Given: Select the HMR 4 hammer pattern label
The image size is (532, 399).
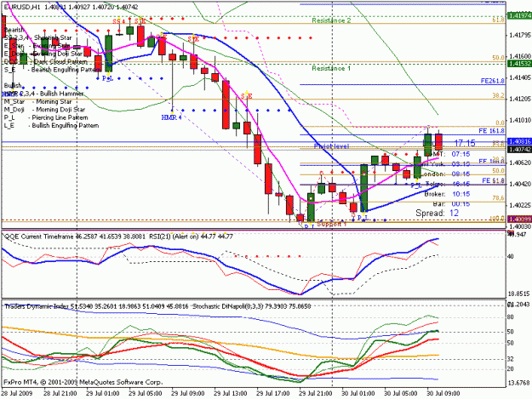Looking at the screenshot, I should [171, 117].
